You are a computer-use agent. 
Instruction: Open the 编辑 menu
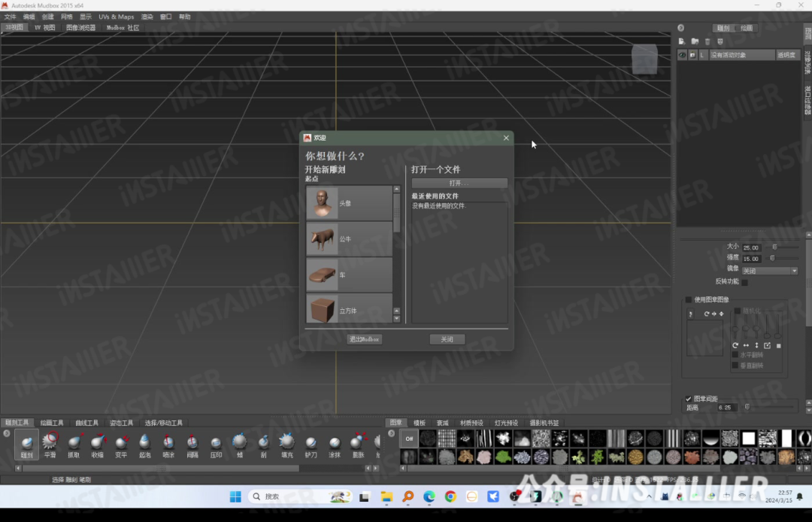29,17
